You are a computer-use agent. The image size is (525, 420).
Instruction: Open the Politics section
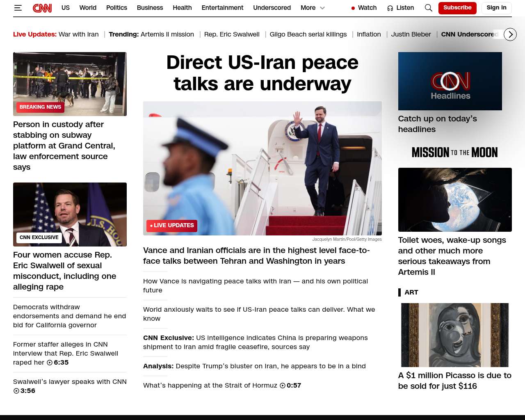coord(116,8)
